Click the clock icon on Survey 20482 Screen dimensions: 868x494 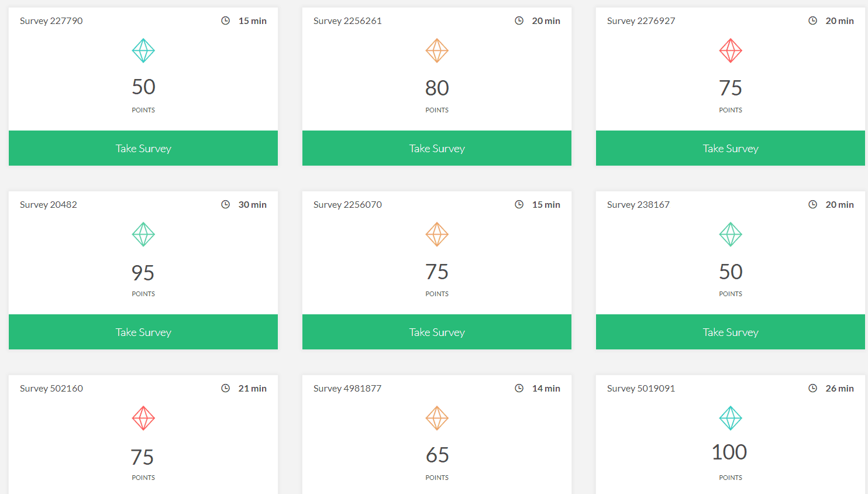(x=225, y=204)
